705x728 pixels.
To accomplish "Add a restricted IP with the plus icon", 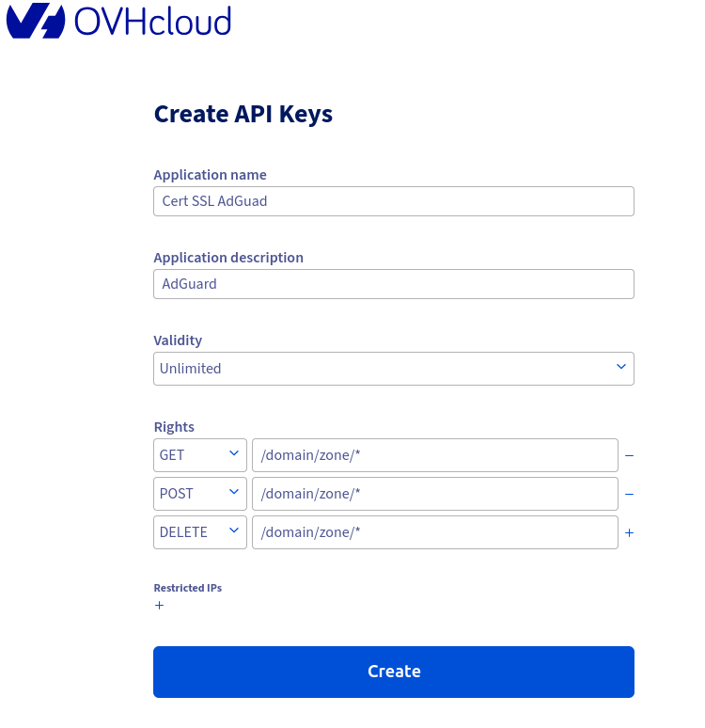I will point(159,606).
